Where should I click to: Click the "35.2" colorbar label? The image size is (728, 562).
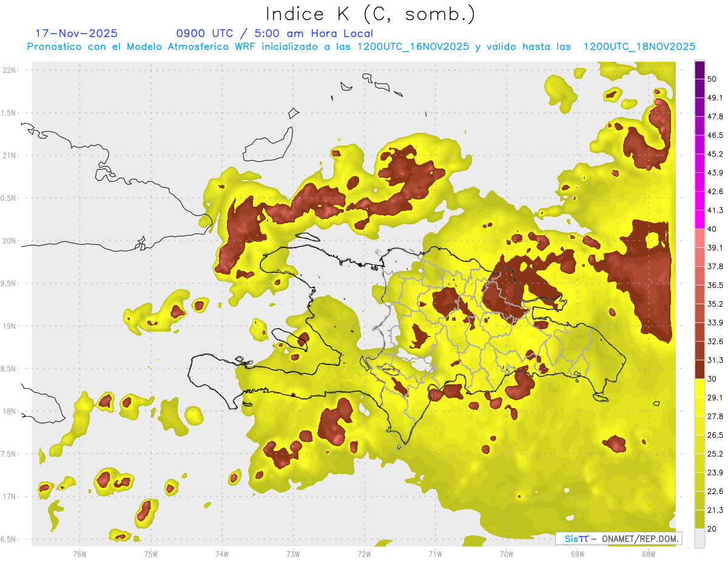(715, 304)
